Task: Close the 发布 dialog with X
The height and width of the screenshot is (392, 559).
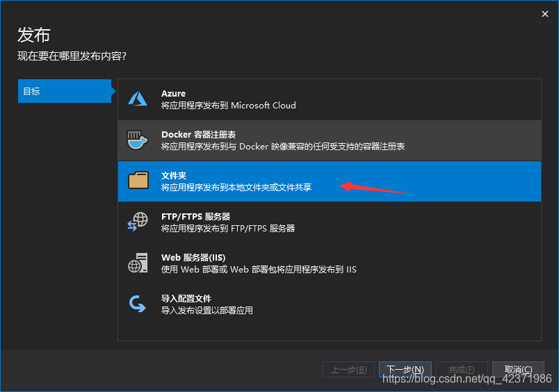Action: [x=544, y=14]
